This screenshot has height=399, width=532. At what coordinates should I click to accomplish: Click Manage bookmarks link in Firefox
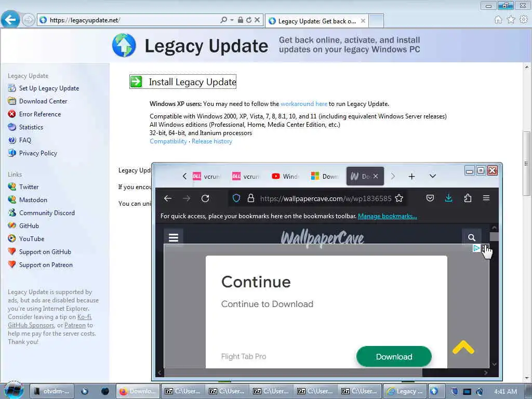click(388, 216)
